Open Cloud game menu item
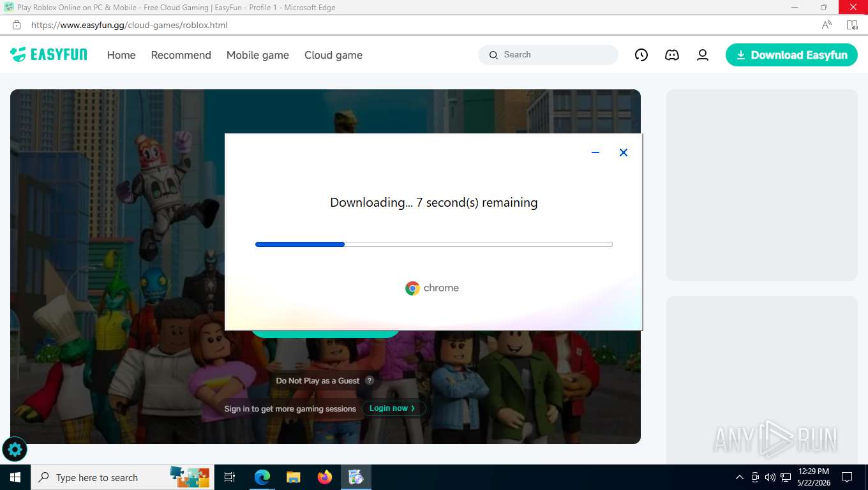868x490 pixels. point(333,55)
